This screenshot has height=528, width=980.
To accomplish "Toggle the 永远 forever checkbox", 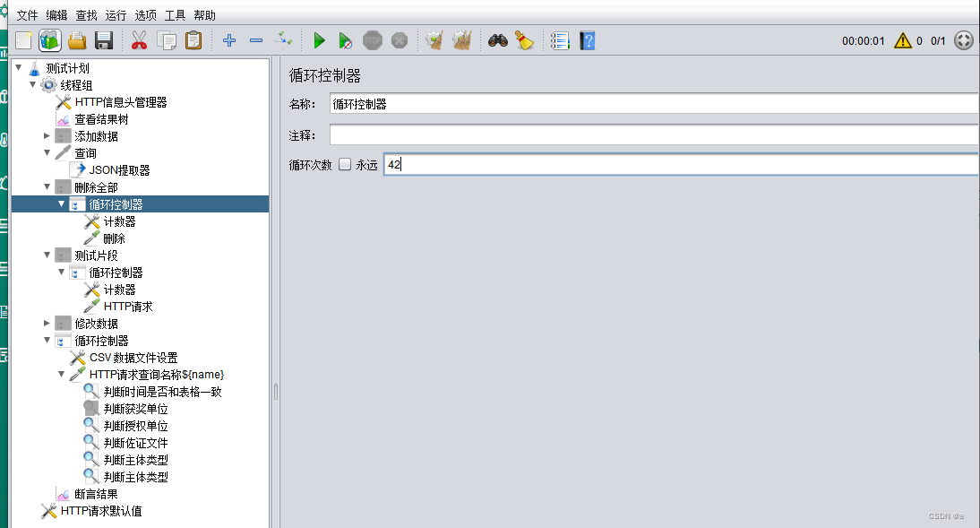I will click(x=345, y=165).
